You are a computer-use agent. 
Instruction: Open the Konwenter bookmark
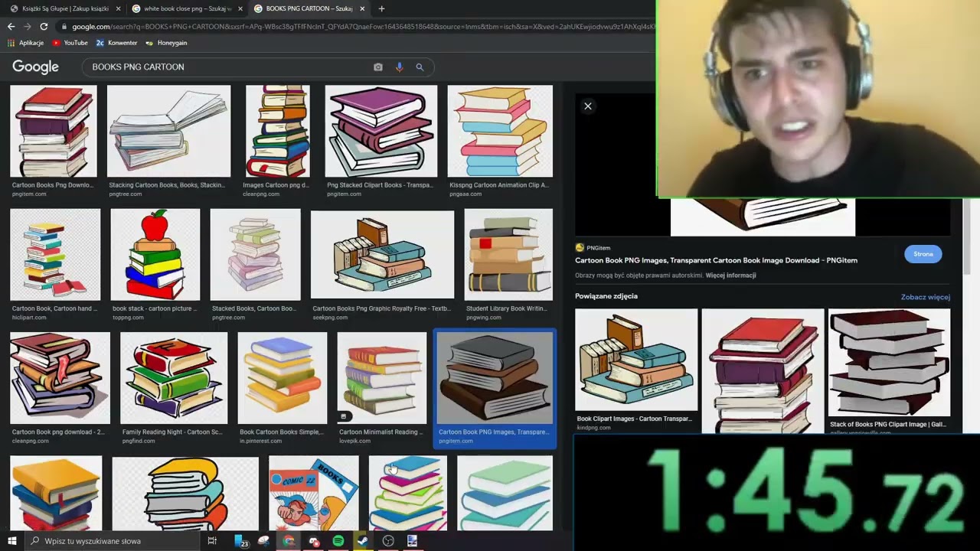tap(116, 43)
